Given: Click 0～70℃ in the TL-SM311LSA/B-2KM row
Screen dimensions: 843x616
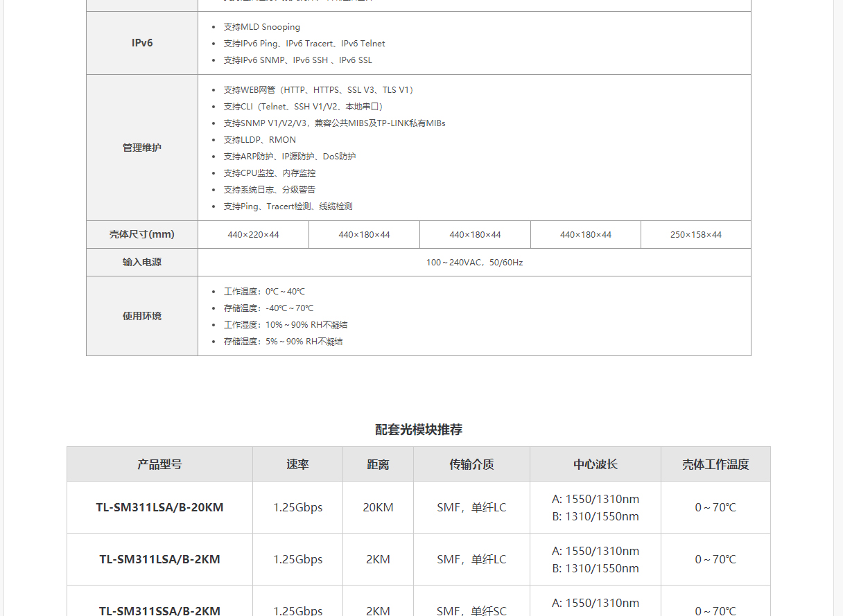Looking at the screenshot, I should [x=715, y=559].
